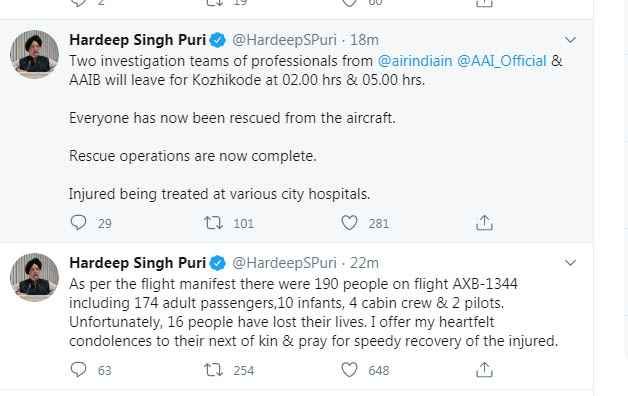Open the 22m timestamp permalink
Image resolution: width=628 pixels, height=396 pixels.
(364, 263)
